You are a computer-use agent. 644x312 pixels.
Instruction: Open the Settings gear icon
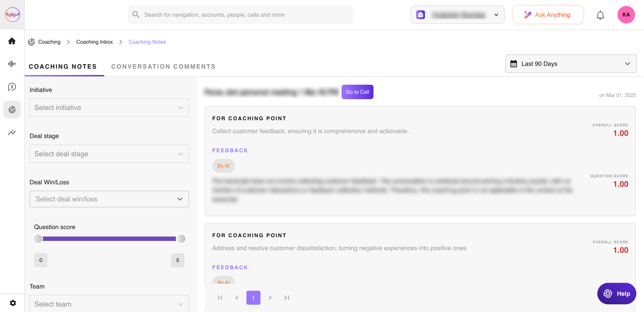[x=13, y=303]
